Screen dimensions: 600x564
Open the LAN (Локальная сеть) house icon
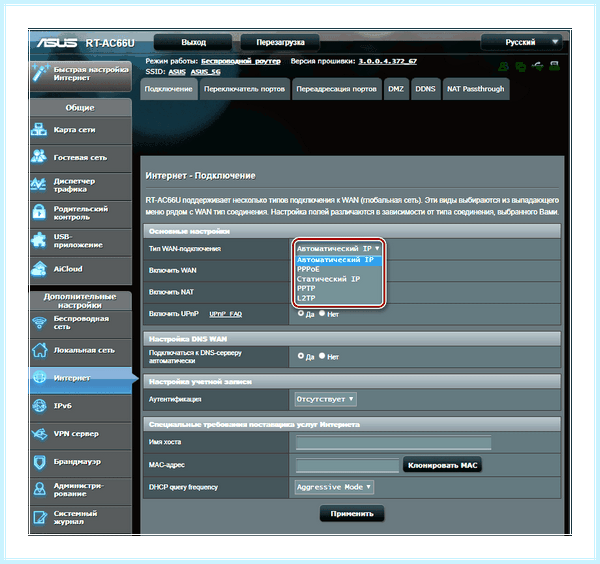(40, 350)
